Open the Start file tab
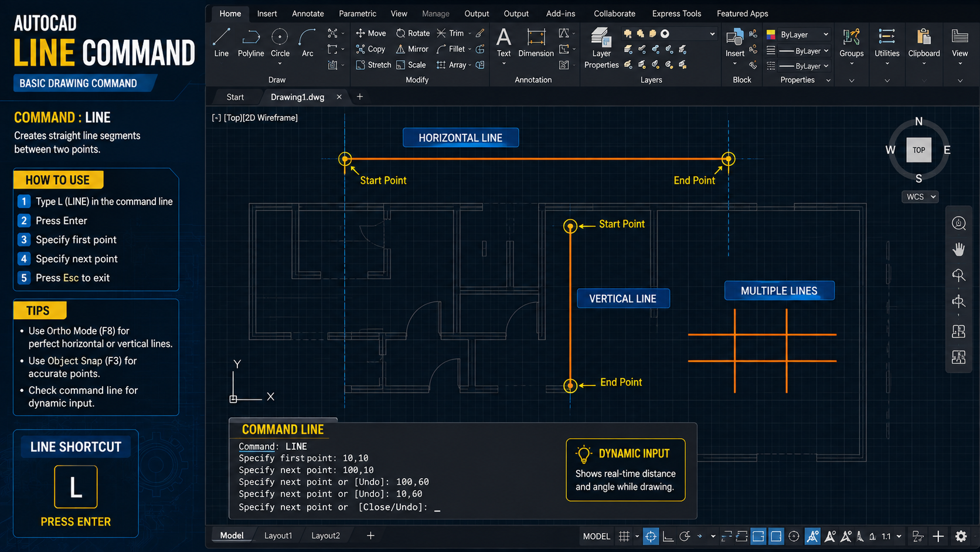Image resolution: width=980 pixels, height=552 pixels. click(x=235, y=97)
